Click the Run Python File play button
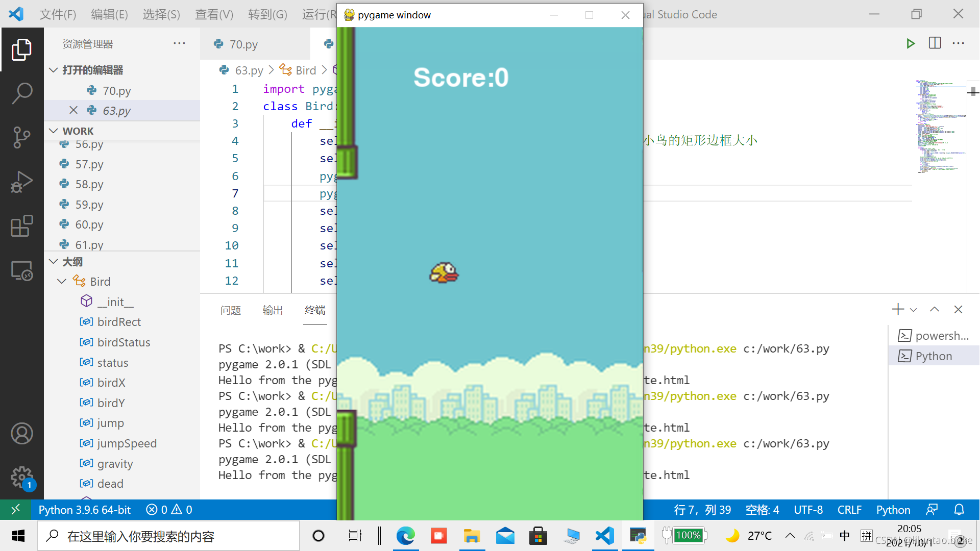The height and width of the screenshot is (551, 980). coord(910,43)
